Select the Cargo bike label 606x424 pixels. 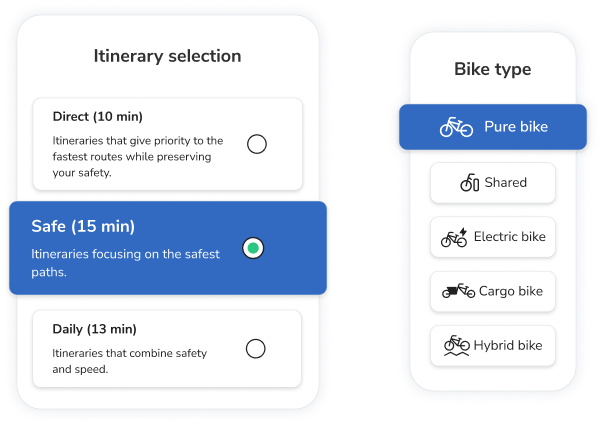coord(510,292)
